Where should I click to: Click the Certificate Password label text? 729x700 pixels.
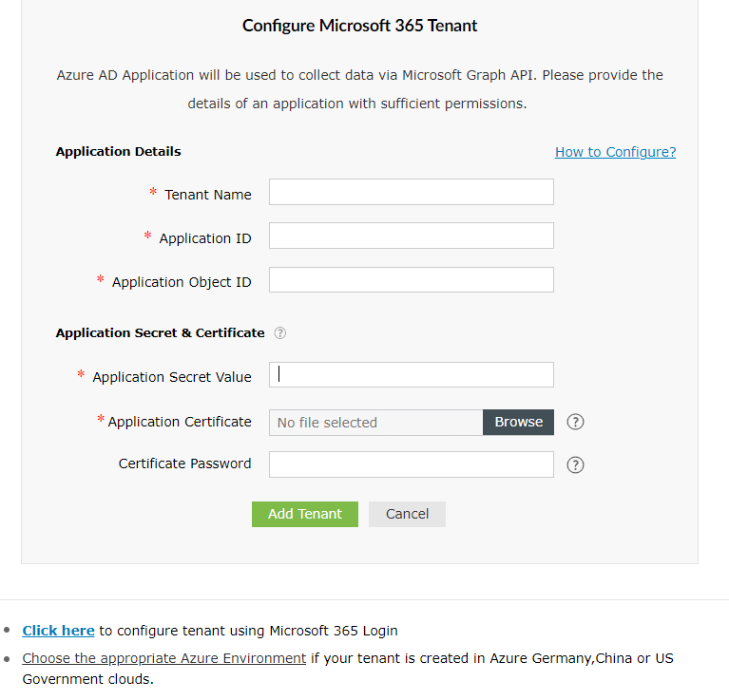tap(184, 464)
